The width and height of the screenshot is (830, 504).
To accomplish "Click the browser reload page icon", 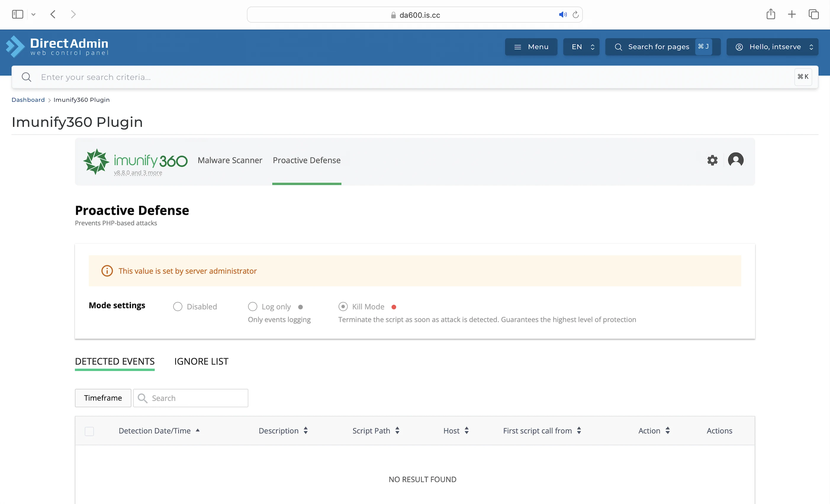I will point(575,15).
